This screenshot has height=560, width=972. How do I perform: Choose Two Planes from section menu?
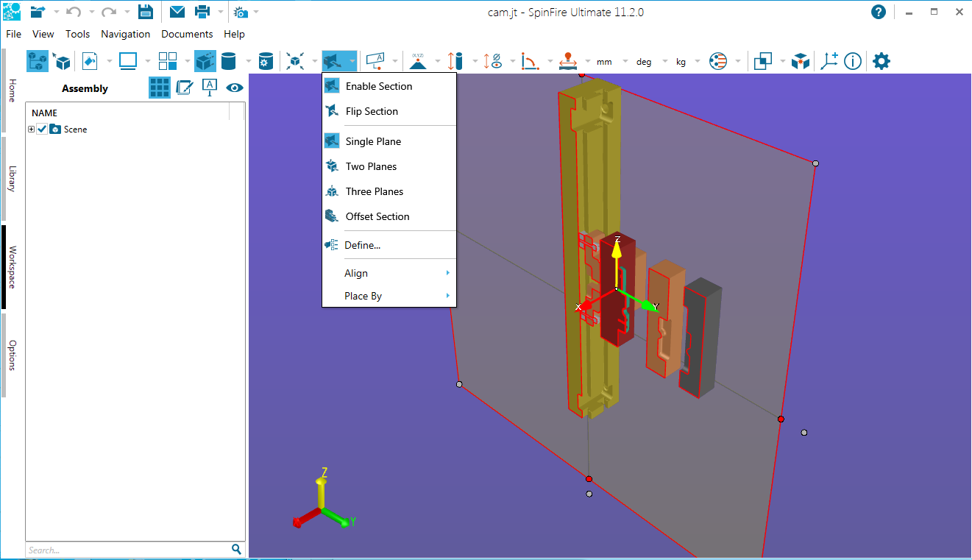(371, 166)
